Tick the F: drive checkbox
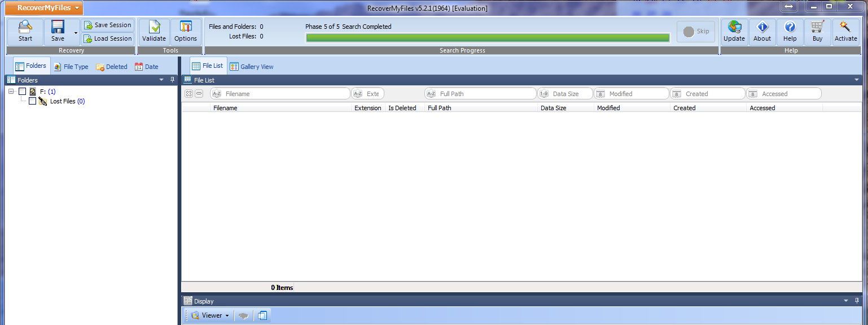Image resolution: width=868 pixels, height=325 pixels. [22, 91]
